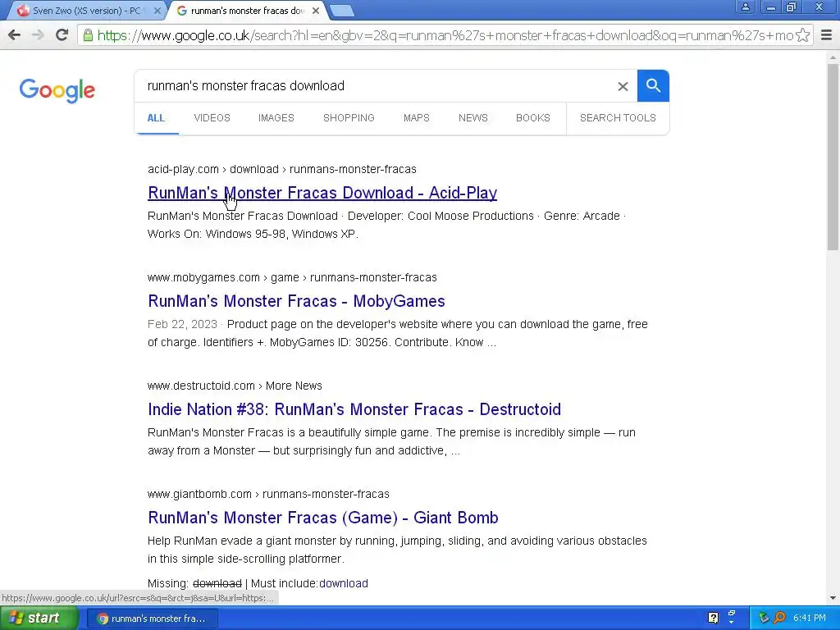Expand SEARCH TOOLS options
840x630 pixels.
618,118
